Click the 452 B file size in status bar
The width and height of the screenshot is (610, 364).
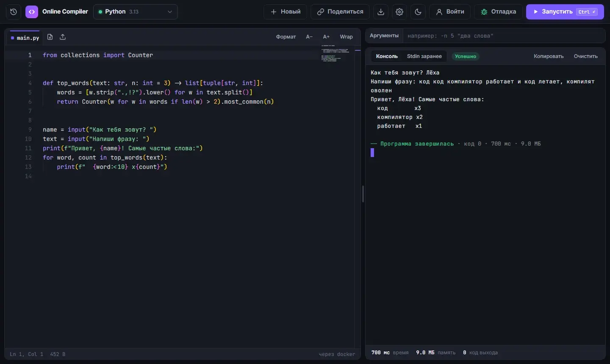point(58,354)
